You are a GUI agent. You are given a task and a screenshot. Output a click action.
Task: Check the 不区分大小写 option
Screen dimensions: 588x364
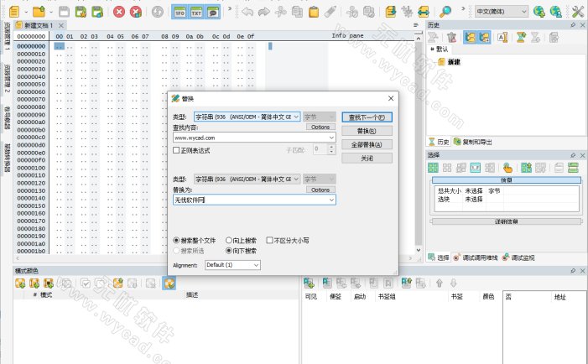[x=269, y=241]
